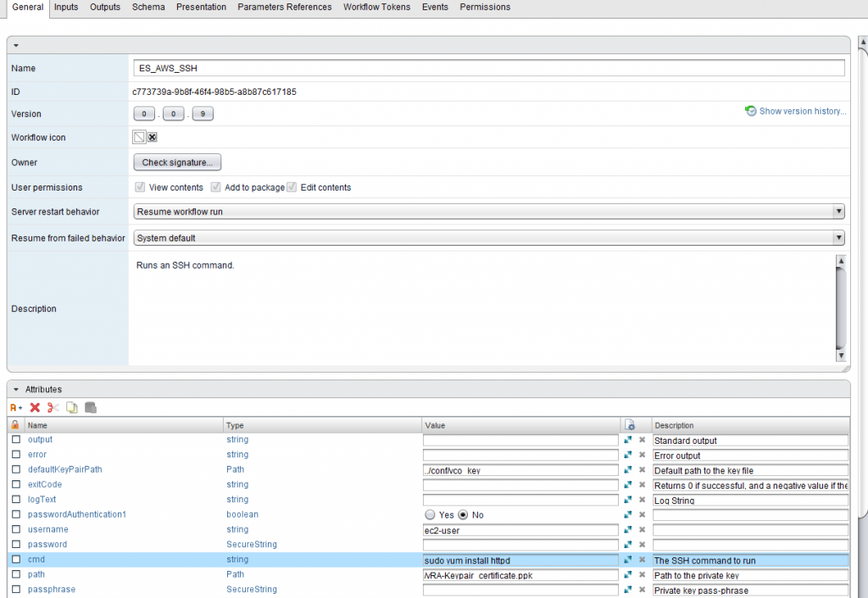This screenshot has width=868, height=598.
Task: Add a new workflow attribute
Action: tap(15, 407)
